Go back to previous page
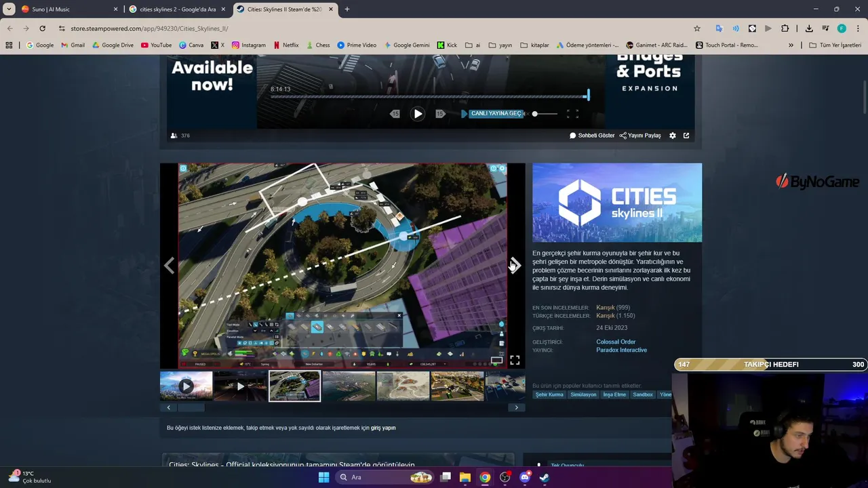 [x=9, y=28]
